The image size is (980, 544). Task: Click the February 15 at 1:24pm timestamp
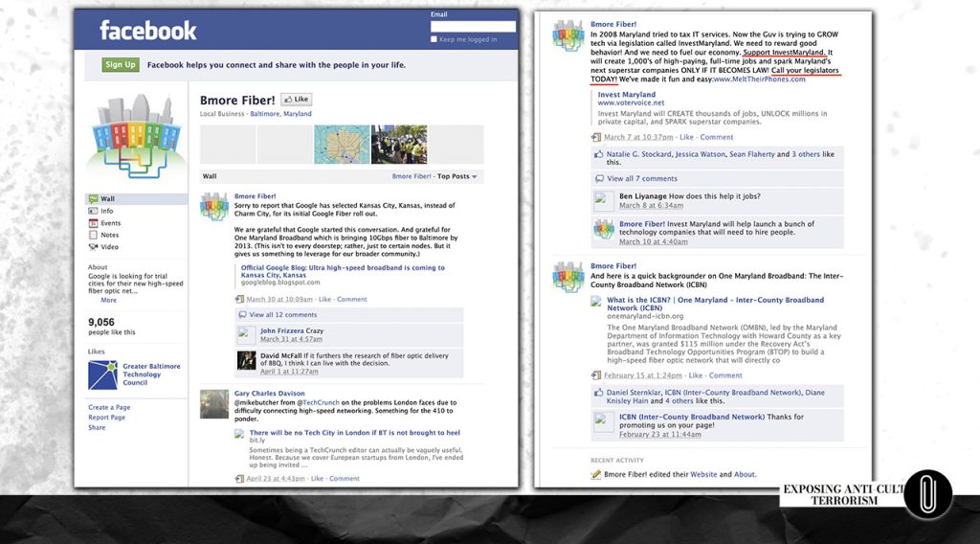point(642,375)
